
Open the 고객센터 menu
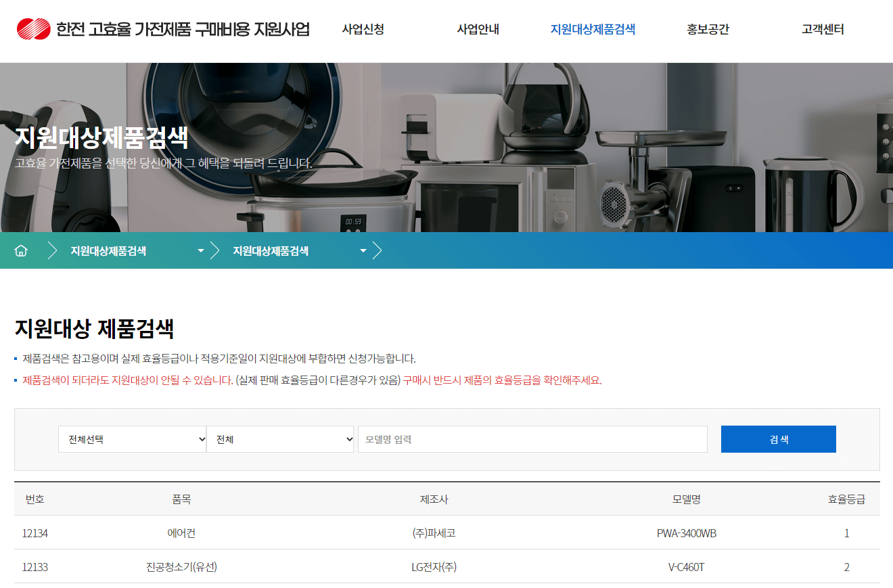(821, 29)
